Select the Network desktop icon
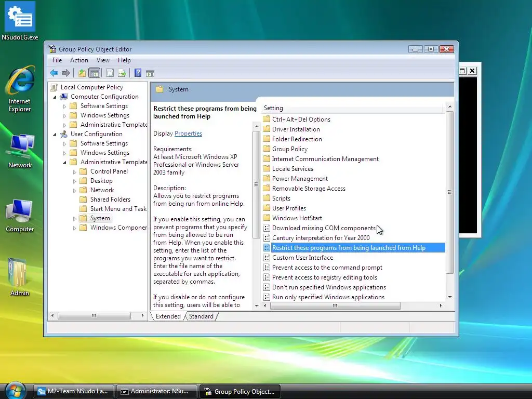The height and width of the screenshot is (399, 532). coord(20,151)
